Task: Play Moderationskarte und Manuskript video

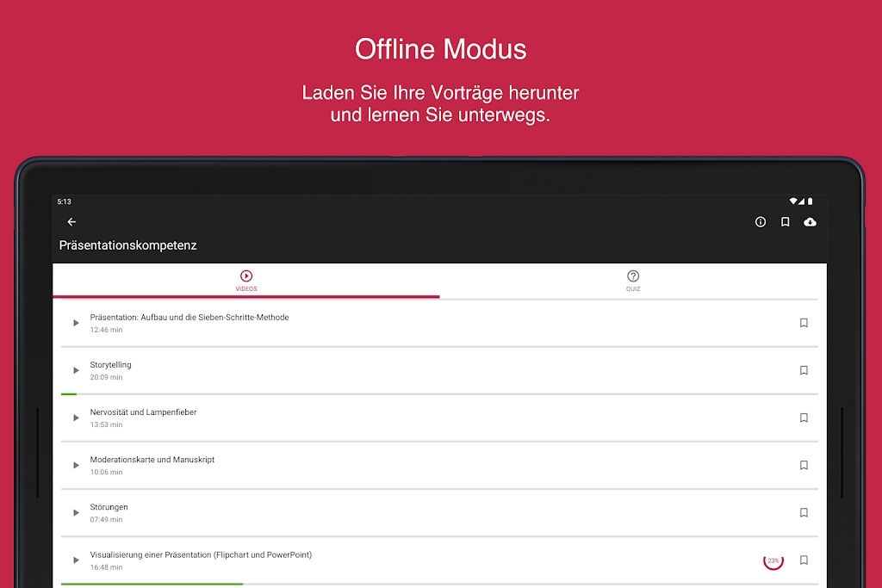Action: [x=76, y=465]
